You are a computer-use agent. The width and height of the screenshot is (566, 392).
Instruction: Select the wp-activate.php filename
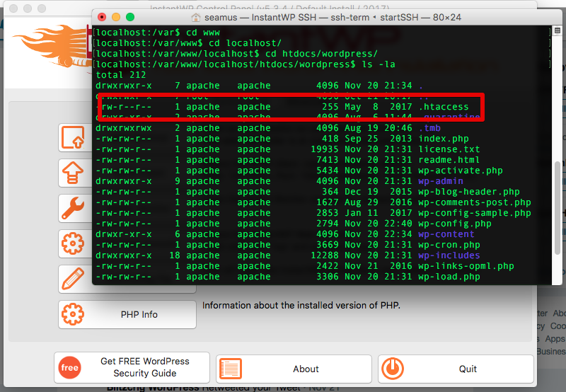461,171
